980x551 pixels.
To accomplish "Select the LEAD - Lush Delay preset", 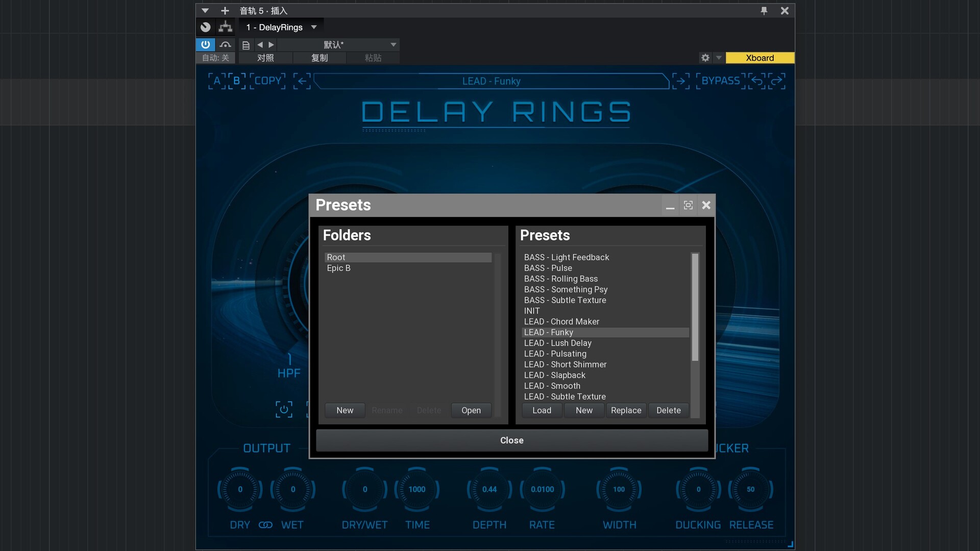I will click(557, 343).
